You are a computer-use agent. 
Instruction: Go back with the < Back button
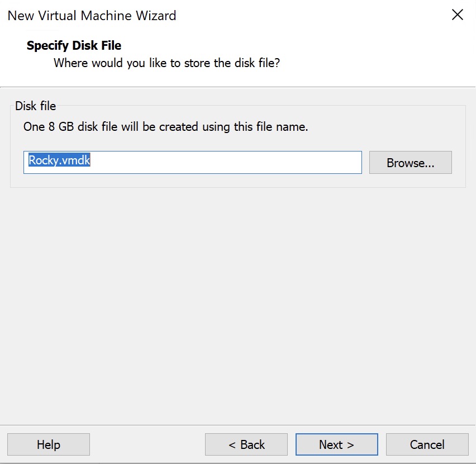pos(246,444)
